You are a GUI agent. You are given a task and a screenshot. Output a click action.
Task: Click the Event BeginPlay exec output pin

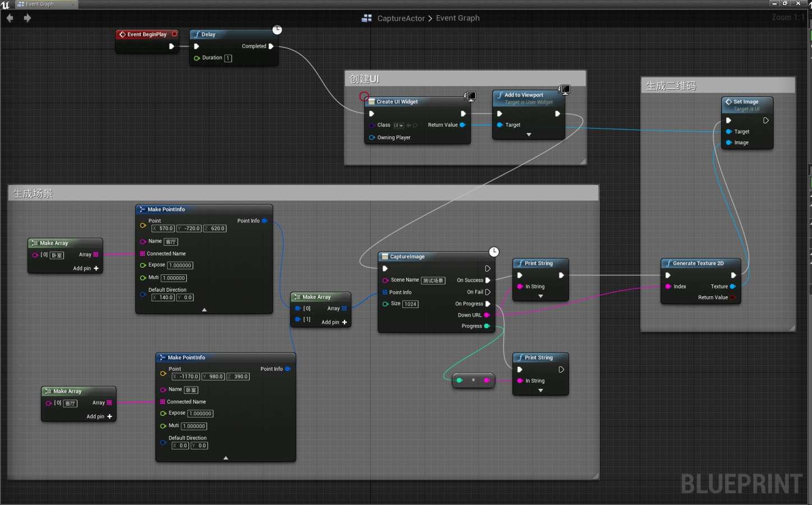click(172, 46)
